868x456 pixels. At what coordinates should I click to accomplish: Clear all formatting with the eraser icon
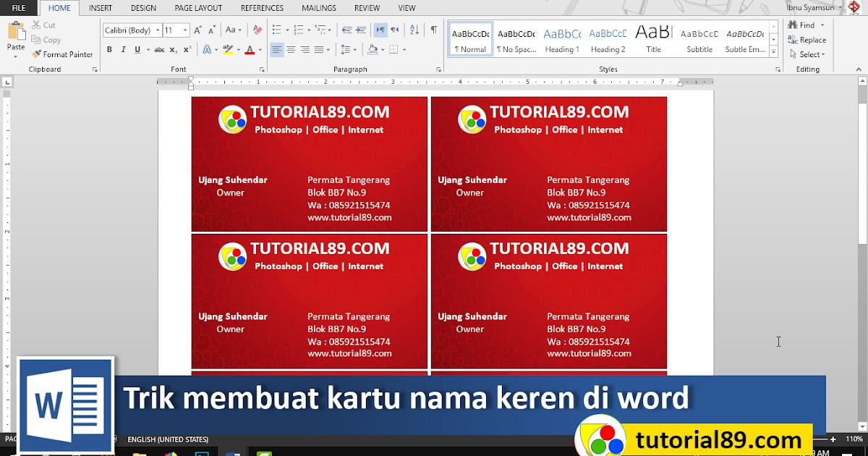[258, 30]
